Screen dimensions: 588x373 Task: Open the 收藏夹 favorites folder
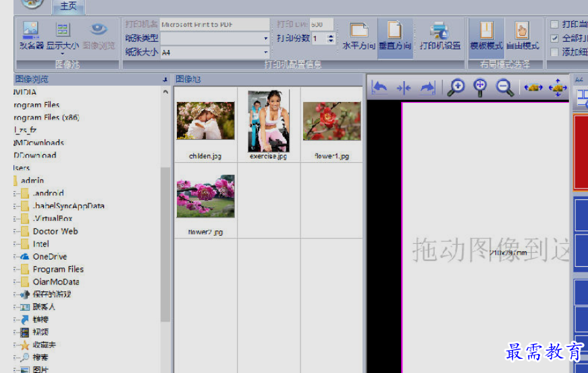44,345
